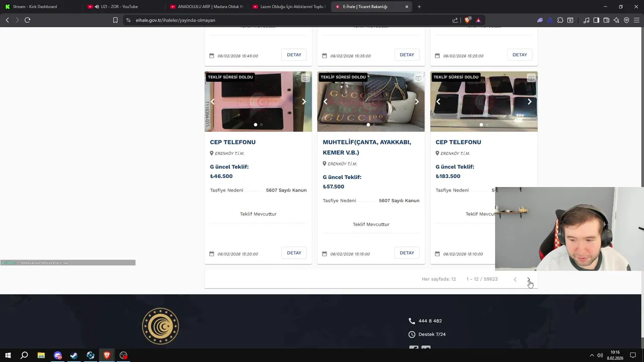The height and width of the screenshot is (362, 644).
Task: Open the Brave Wallet icon
Action: tap(606, 20)
